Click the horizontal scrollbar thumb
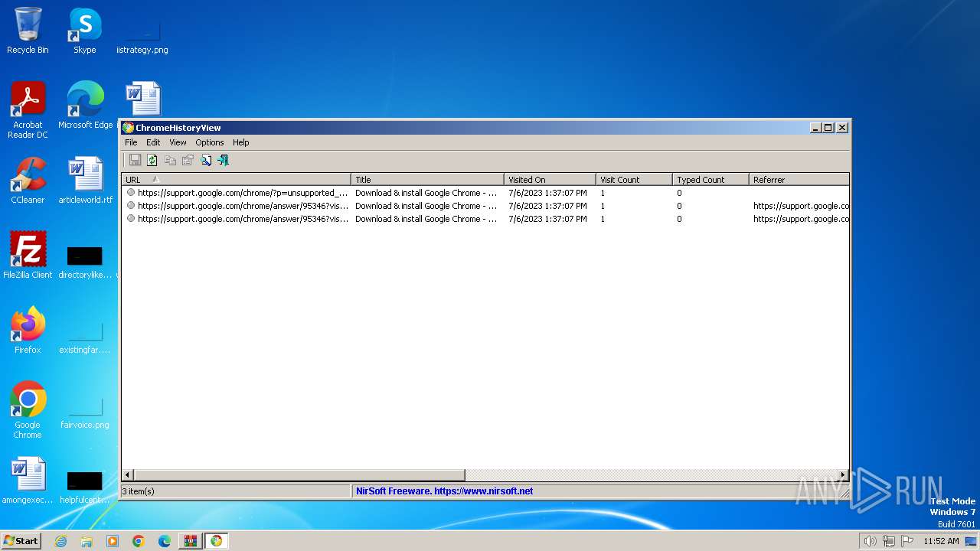Screen dimensions: 980x551 coord(299,475)
